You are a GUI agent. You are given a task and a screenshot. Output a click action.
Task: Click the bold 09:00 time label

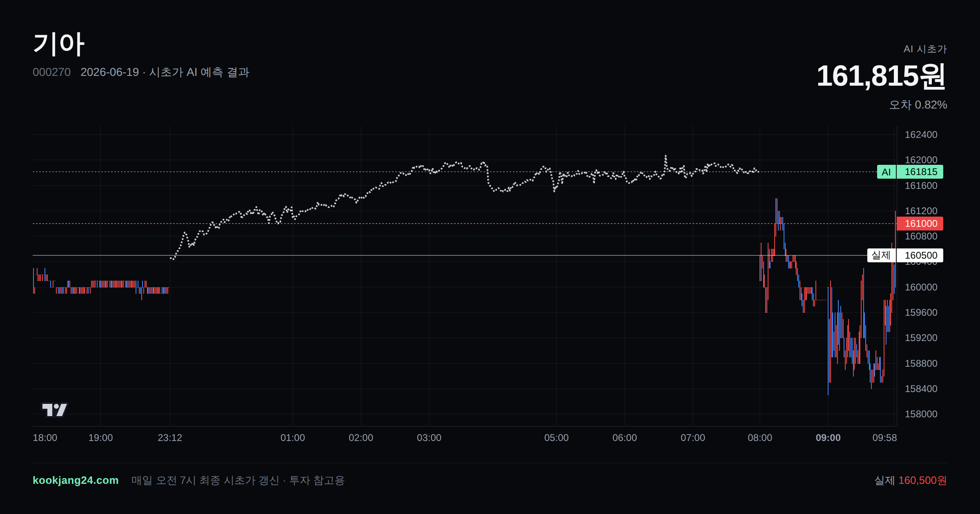[x=828, y=438]
